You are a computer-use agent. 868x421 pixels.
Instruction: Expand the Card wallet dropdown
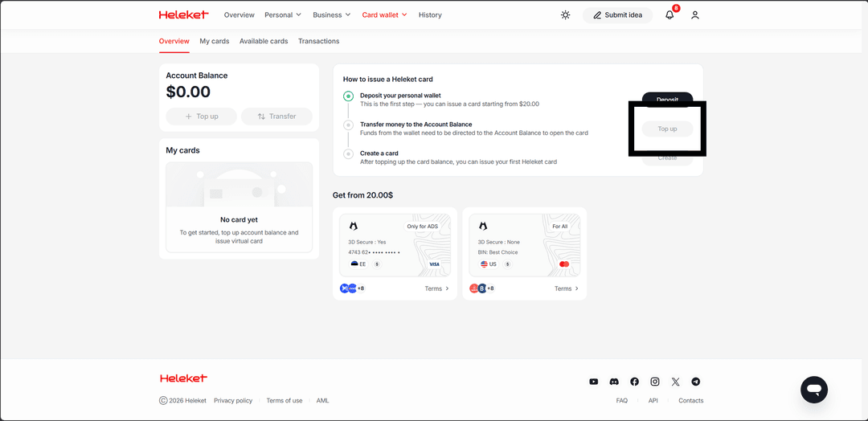[x=384, y=15]
